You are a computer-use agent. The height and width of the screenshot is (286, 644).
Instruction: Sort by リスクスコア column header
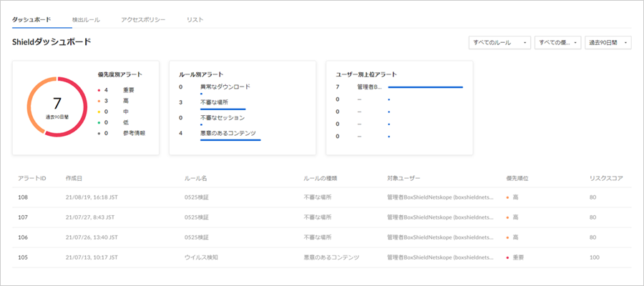(x=605, y=177)
